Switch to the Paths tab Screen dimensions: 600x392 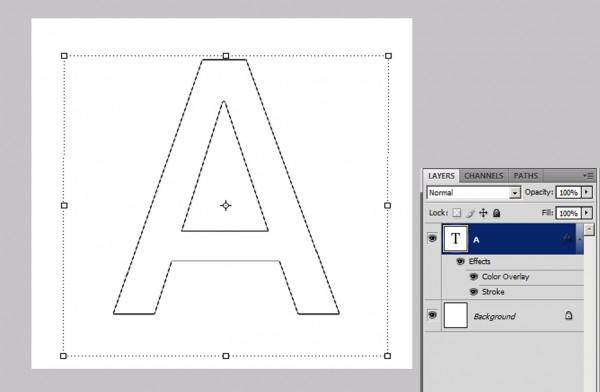[525, 176]
